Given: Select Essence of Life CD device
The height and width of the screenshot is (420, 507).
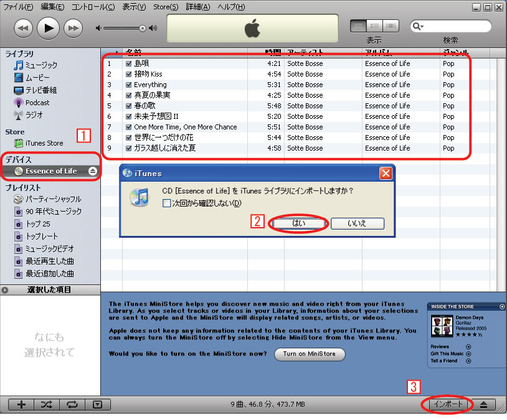Looking at the screenshot, I should click(50, 171).
